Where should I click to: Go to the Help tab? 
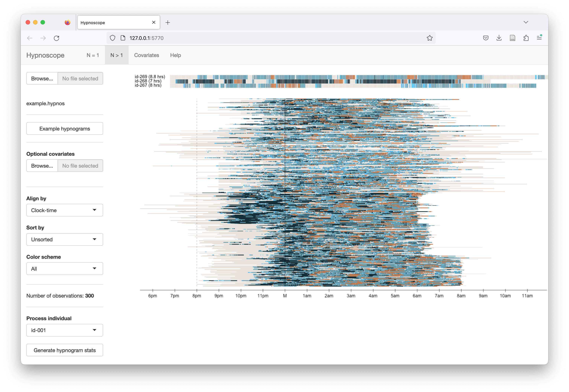click(x=175, y=55)
